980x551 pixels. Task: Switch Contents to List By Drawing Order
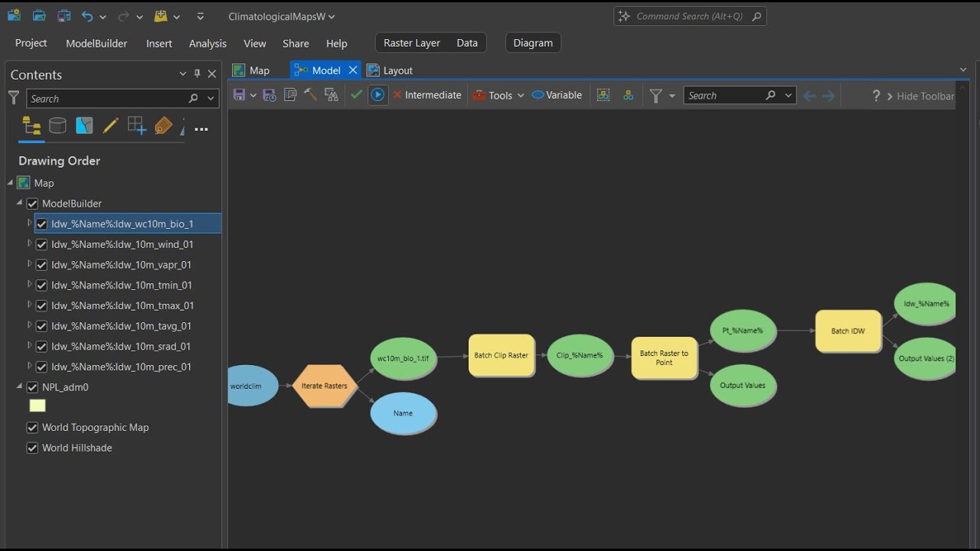tap(31, 126)
